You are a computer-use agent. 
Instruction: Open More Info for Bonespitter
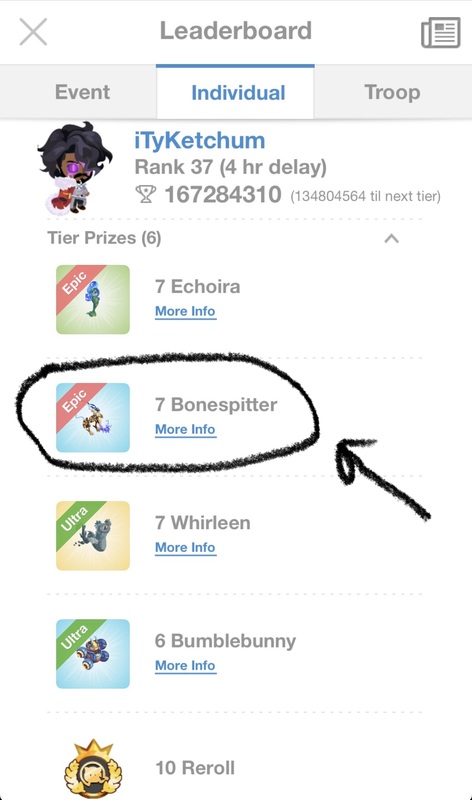pyautogui.click(x=185, y=430)
